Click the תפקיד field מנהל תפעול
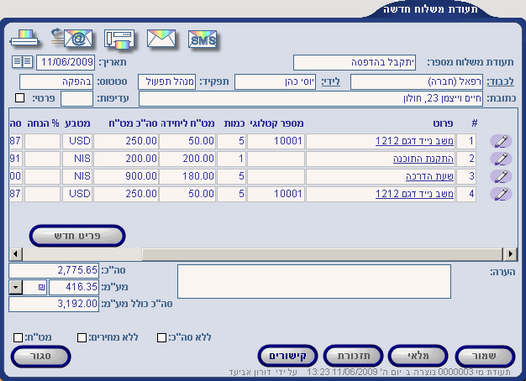Viewport: 526px width, 381px height. tap(167, 82)
